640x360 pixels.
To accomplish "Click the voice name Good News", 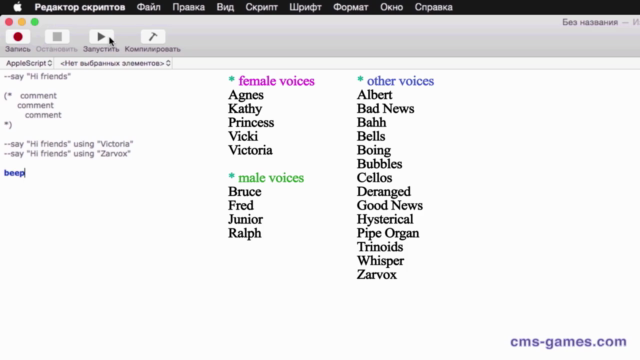I will [390, 206].
